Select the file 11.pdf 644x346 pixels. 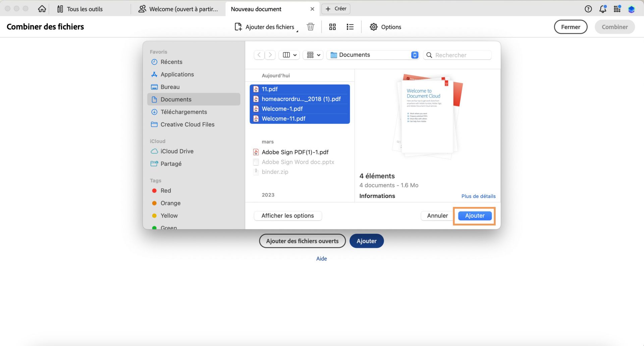pyautogui.click(x=300, y=89)
